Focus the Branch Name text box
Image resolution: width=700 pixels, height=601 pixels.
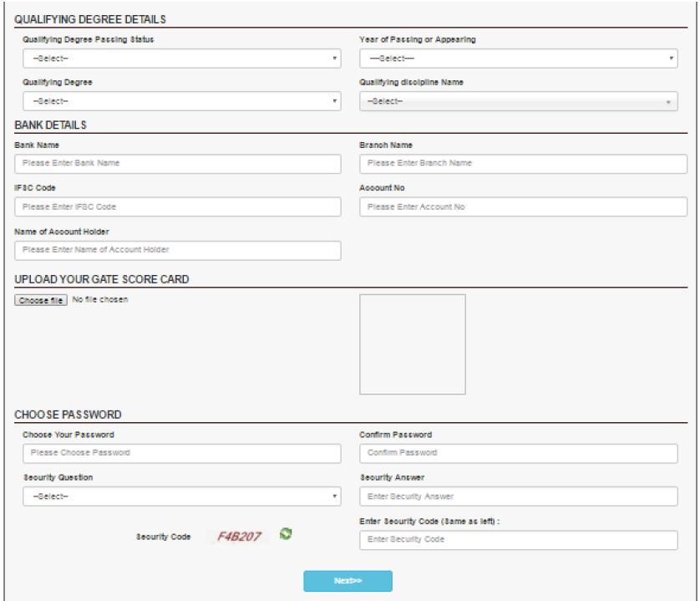tap(517, 163)
